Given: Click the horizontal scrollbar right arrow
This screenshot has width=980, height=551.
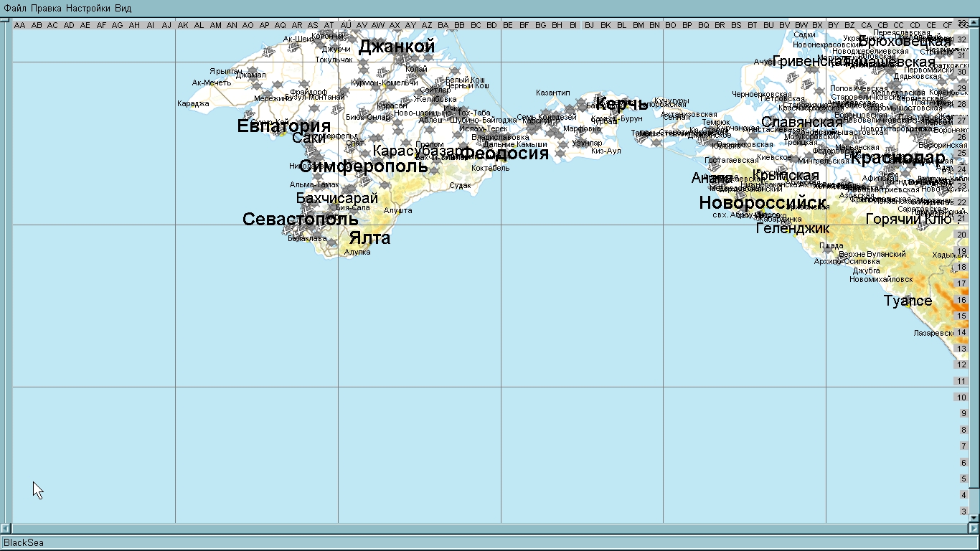Looking at the screenshot, I should click(974, 528).
